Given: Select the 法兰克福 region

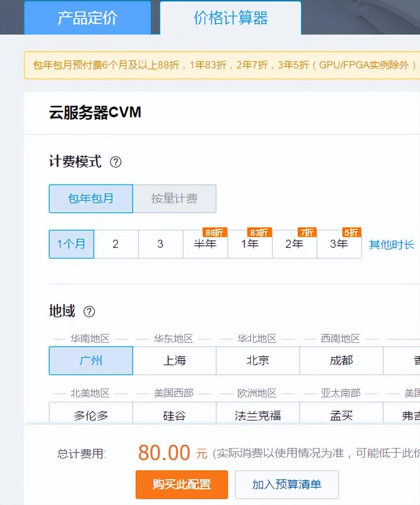Looking at the screenshot, I should click(258, 413).
